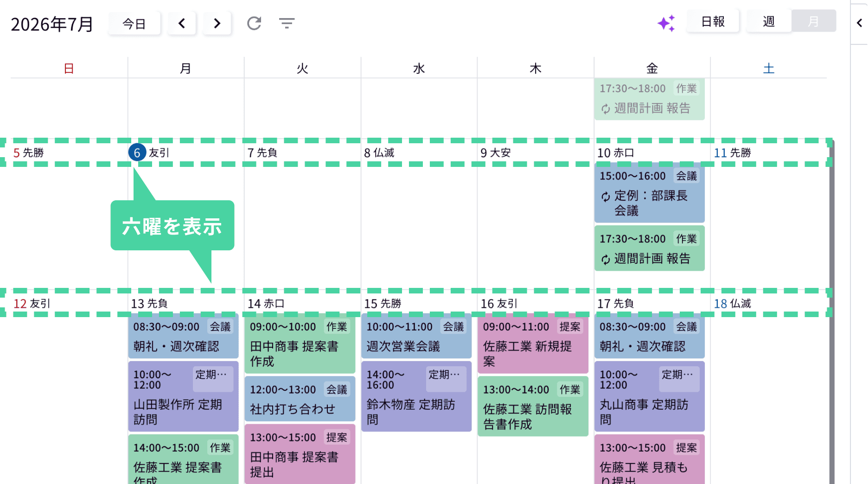This screenshot has height=484, width=868.
Task: Open 佐藤工業 訪問報告書作成 event
Action: tap(533, 406)
